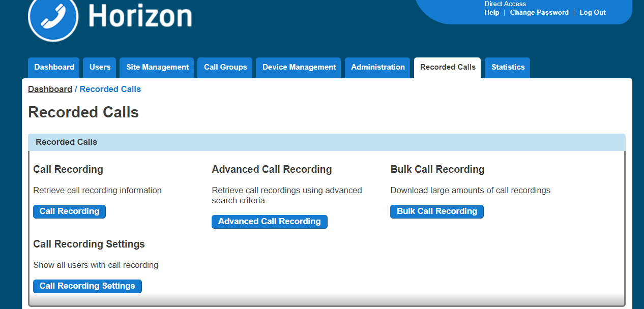Click the Horizon wordmark text

(140, 15)
